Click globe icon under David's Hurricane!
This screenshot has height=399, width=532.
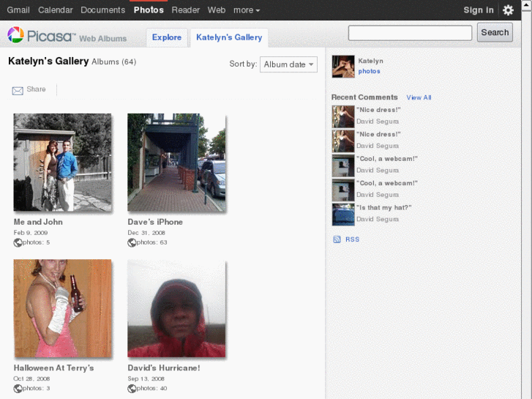coord(132,388)
